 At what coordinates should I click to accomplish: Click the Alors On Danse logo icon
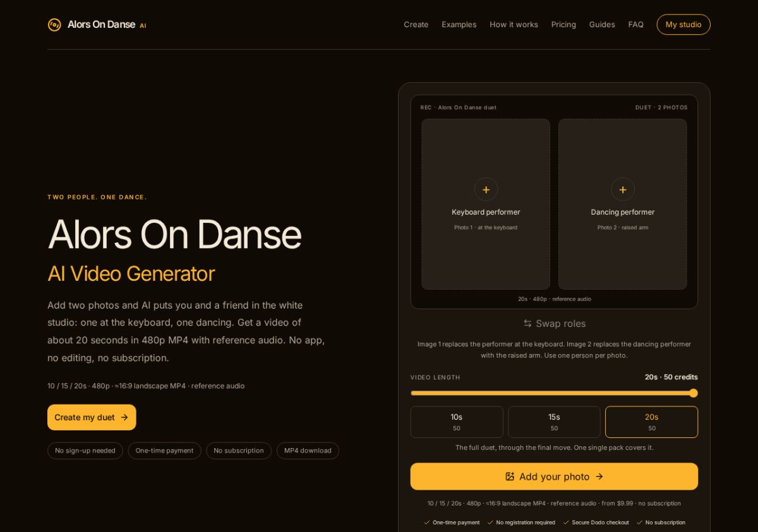pyautogui.click(x=54, y=25)
